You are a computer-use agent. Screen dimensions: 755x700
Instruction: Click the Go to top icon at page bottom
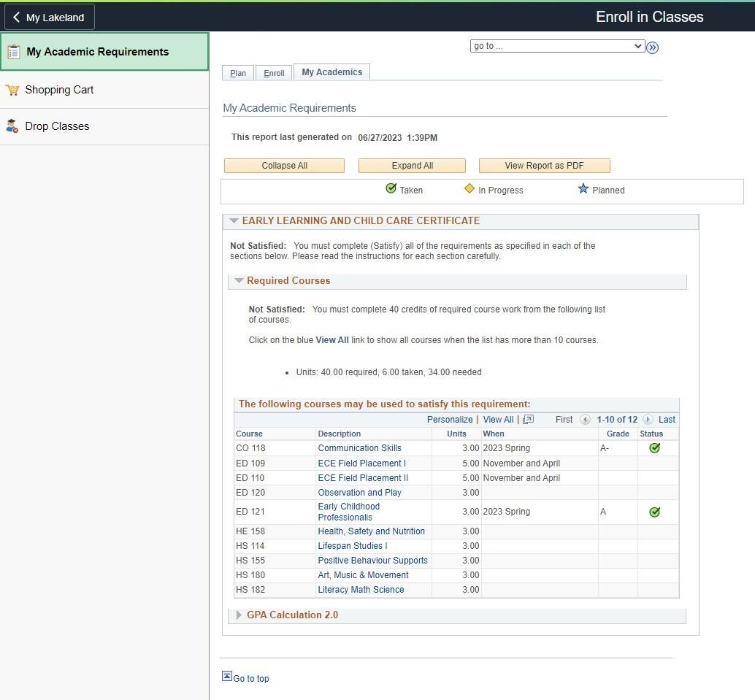click(x=229, y=677)
